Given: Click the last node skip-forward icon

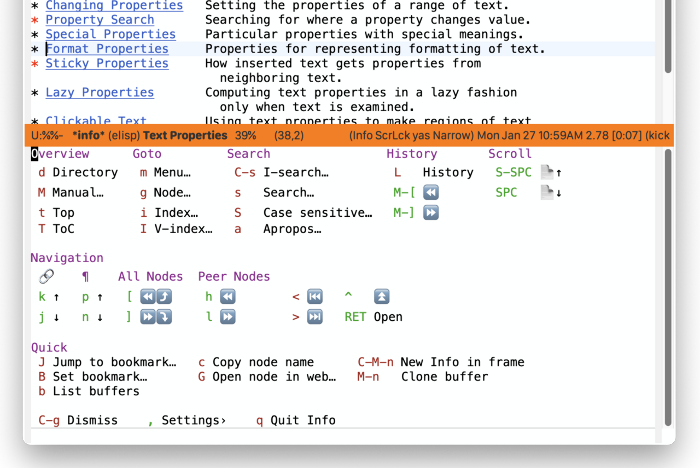Looking at the screenshot, I should pyautogui.click(x=314, y=317).
